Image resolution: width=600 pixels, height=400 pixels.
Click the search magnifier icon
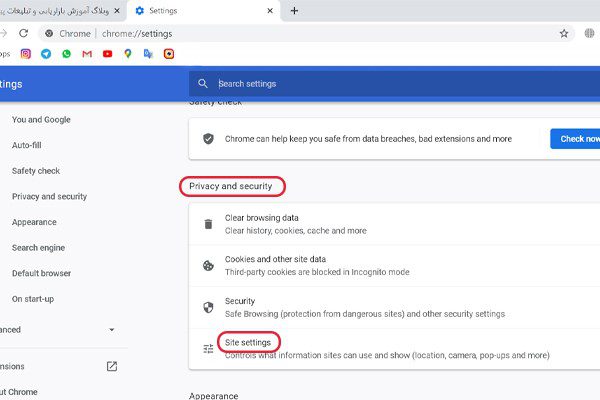(x=203, y=83)
